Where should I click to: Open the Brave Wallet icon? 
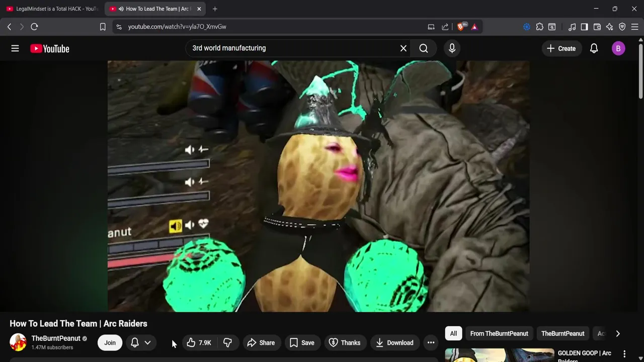pyautogui.click(x=597, y=27)
